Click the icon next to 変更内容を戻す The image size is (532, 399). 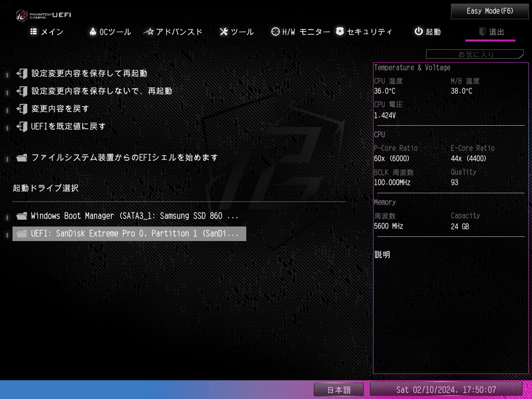pyautogui.click(x=22, y=109)
